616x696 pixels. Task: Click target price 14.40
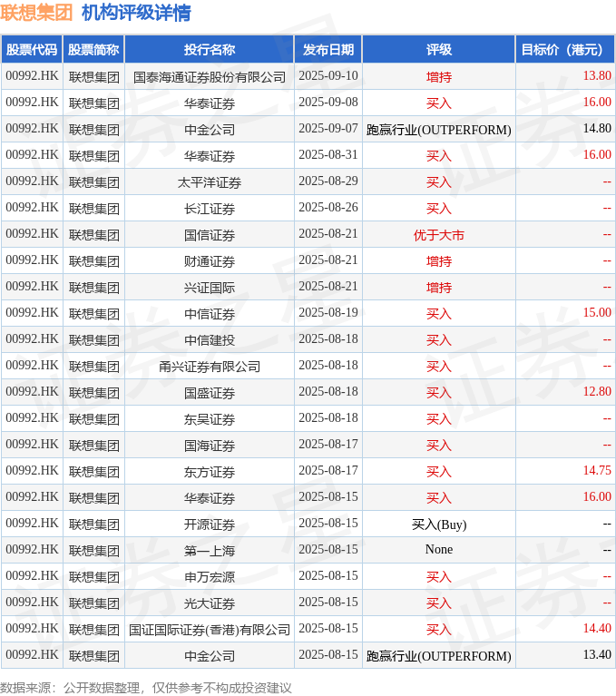[x=597, y=629]
